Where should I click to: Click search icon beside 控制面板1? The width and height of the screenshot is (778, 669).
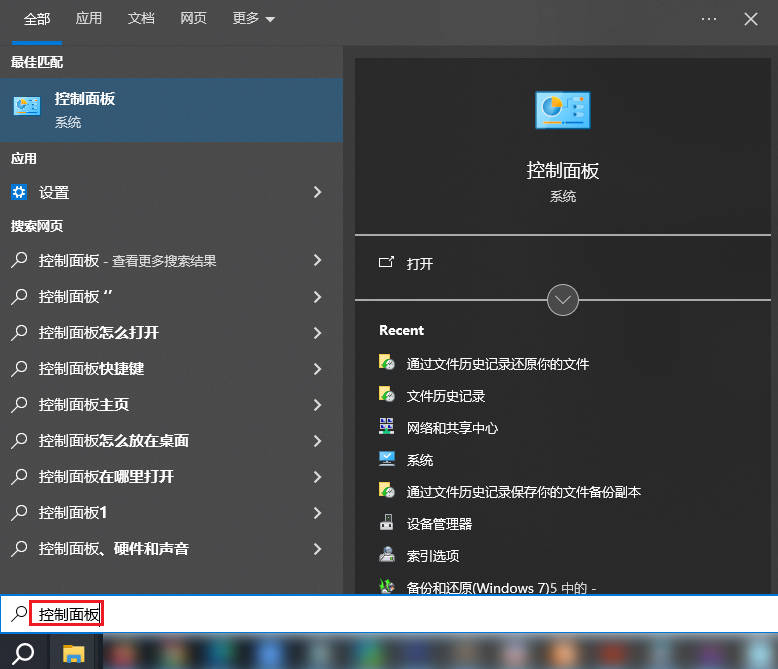[x=19, y=512]
